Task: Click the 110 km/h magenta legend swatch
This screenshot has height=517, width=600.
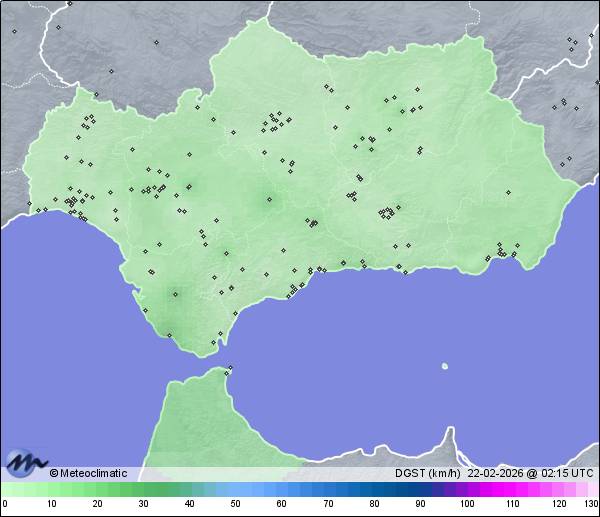Action: tap(512, 490)
